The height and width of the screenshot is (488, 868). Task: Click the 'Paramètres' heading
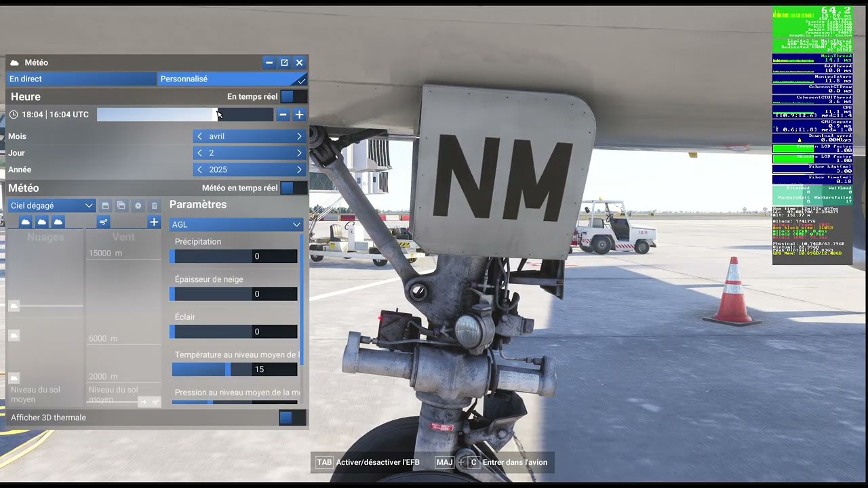(x=198, y=204)
